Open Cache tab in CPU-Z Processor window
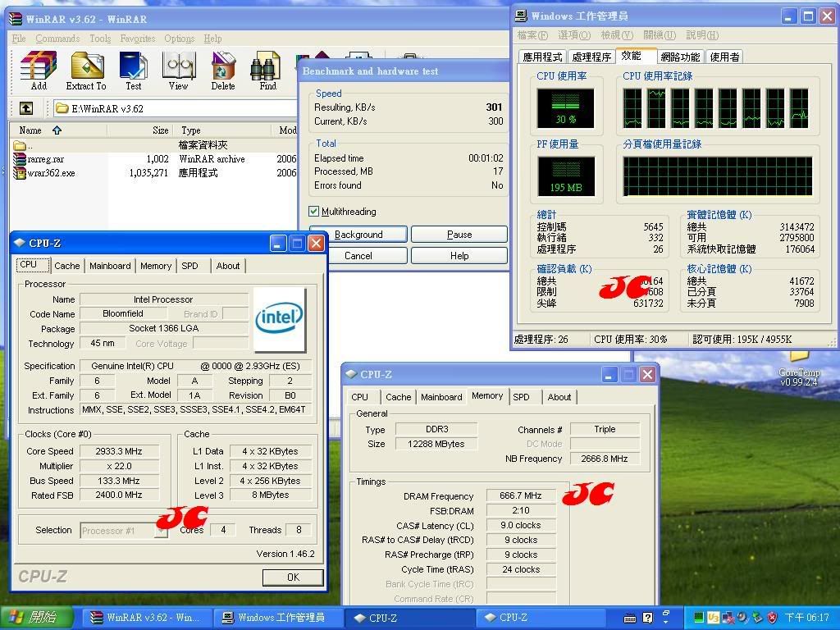Image resolution: width=840 pixels, height=630 pixels. tap(67, 266)
